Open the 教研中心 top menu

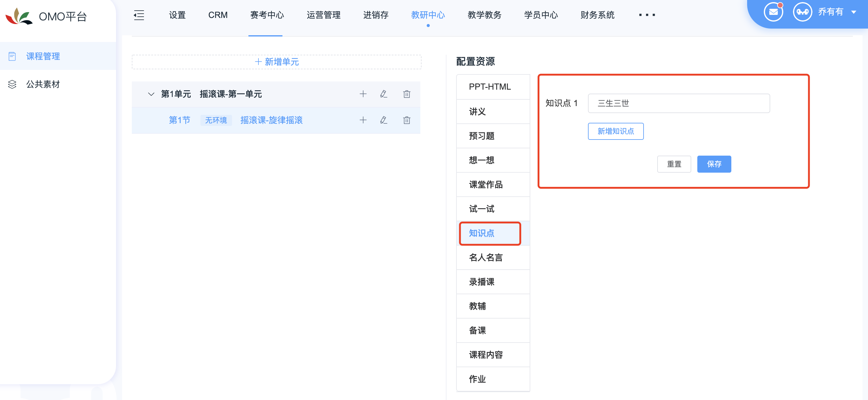pyautogui.click(x=428, y=15)
